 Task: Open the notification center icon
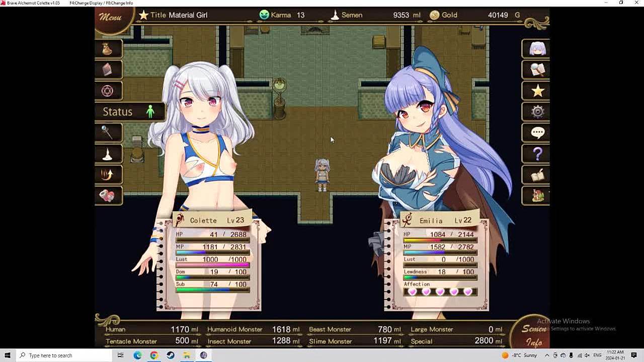pos(634,355)
